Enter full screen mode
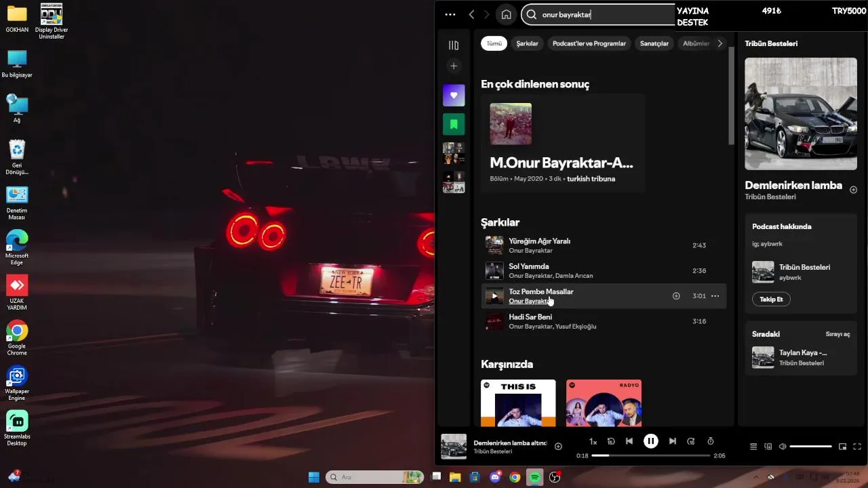868x488 pixels. (x=857, y=447)
